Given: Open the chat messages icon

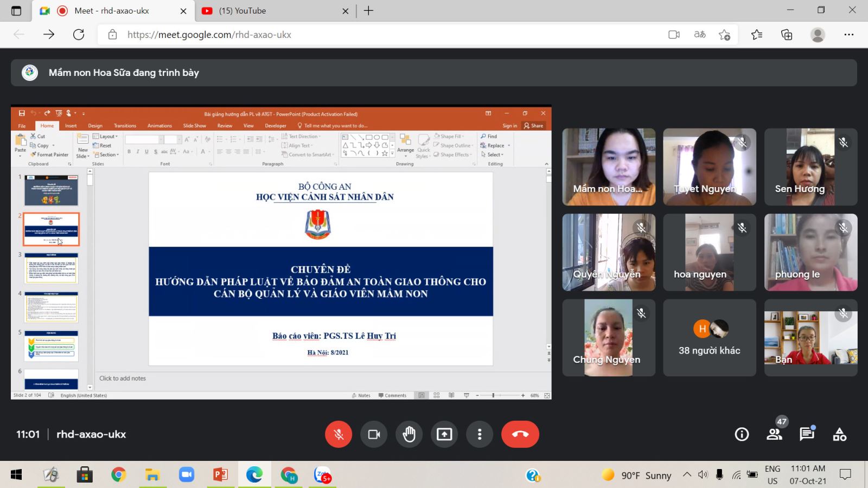Looking at the screenshot, I should pyautogui.click(x=807, y=434).
